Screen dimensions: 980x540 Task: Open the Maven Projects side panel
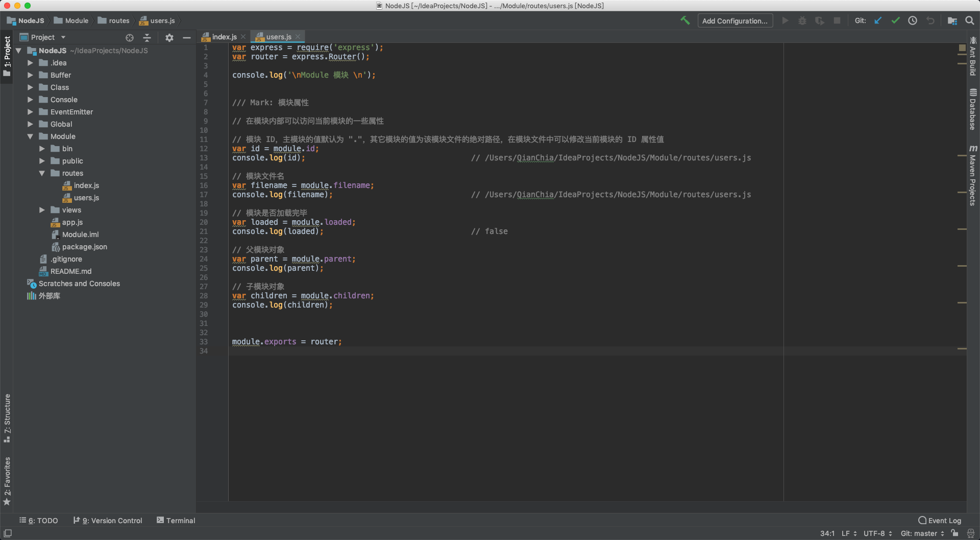(x=973, y=175)
